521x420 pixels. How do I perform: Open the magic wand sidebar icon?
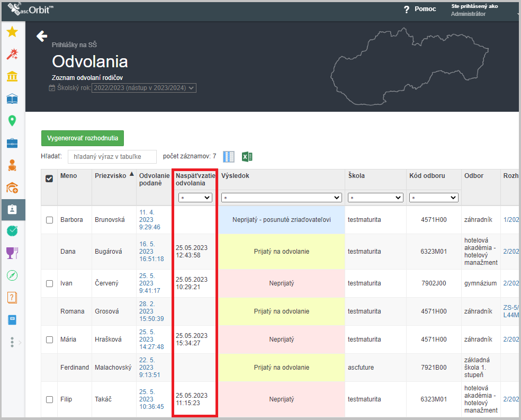(12, 54)
